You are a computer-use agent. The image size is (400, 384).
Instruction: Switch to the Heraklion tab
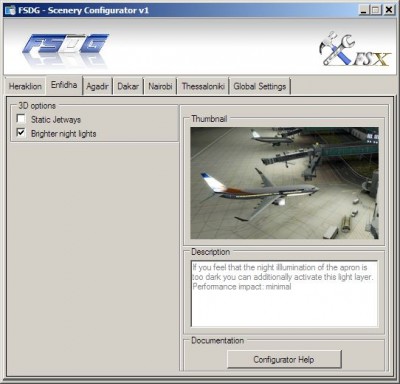pos(25,86)
